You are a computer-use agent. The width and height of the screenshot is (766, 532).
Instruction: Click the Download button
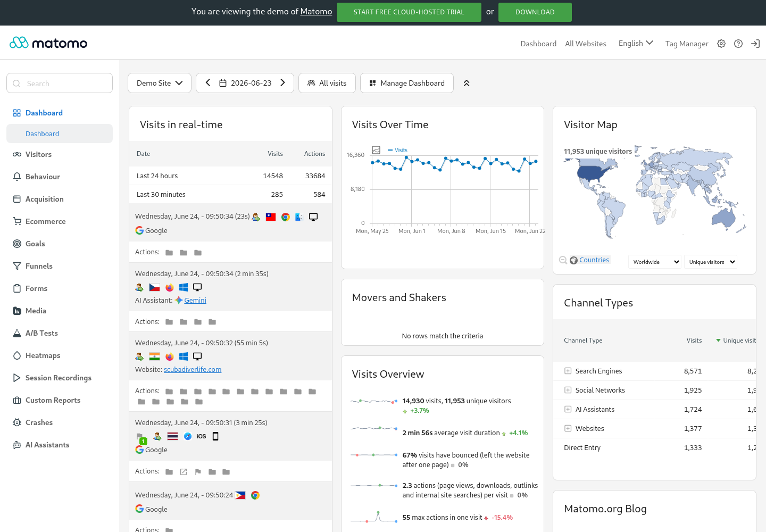coord(535,12)
